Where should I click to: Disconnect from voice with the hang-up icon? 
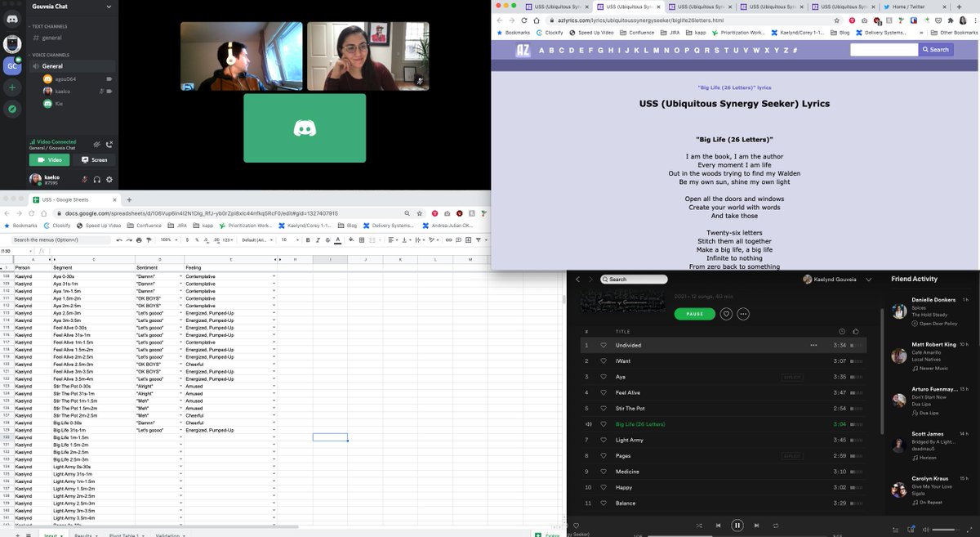pos(109,145)
